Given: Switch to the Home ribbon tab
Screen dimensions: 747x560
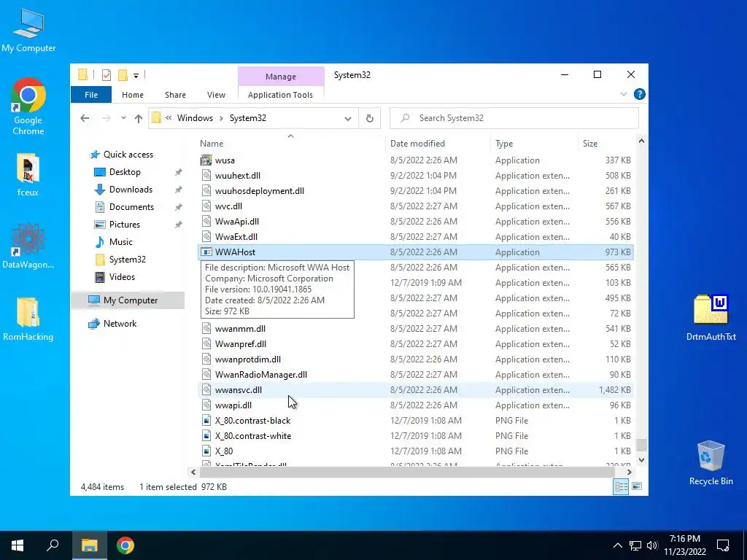Looking at the screenshot, I should tap(133, 95).
